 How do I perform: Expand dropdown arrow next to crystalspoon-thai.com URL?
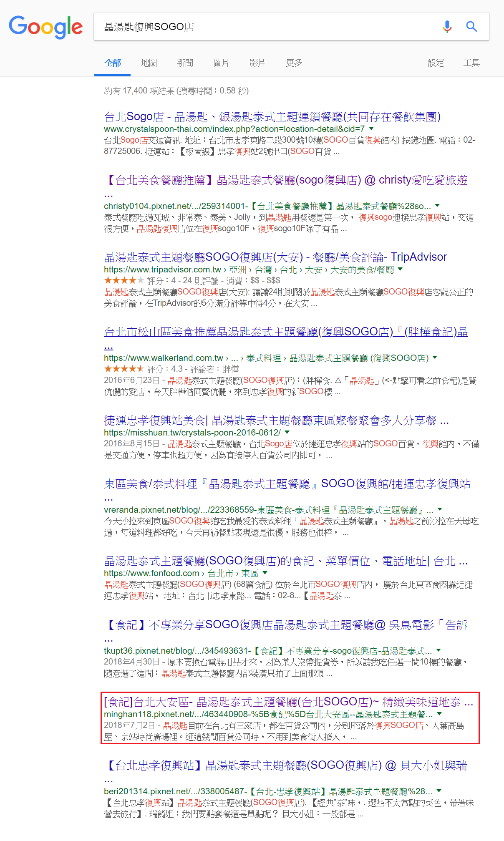tap(371, 129)
